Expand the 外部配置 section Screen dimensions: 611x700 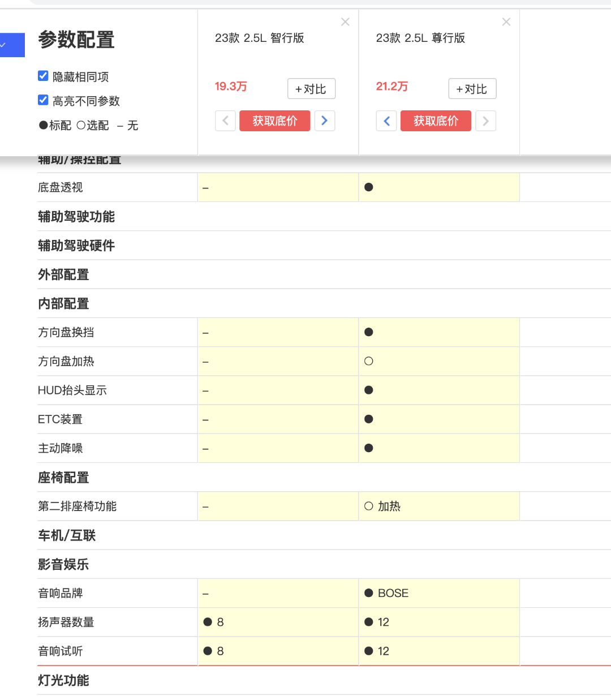tap(63, 275)
